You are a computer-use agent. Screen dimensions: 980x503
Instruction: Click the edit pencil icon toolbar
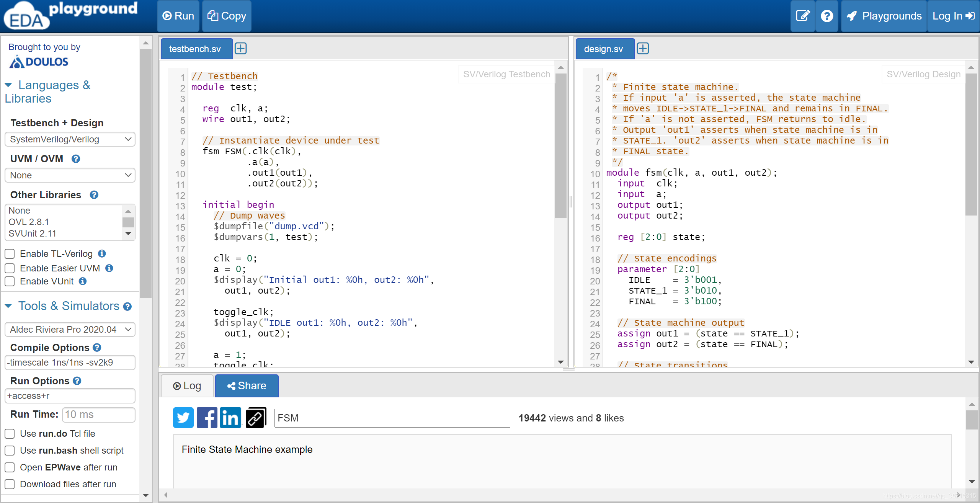point(804,16)
